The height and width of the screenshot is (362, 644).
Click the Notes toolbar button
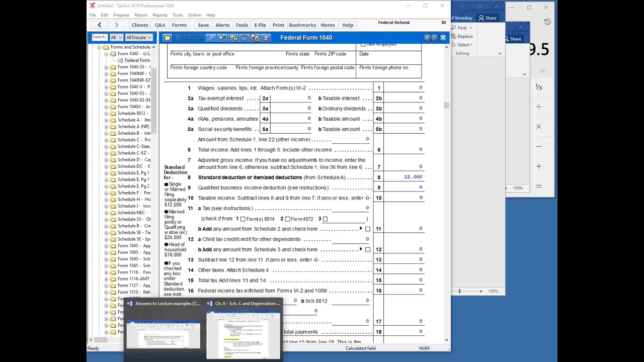pyautogui.click(x=328, y=25)
